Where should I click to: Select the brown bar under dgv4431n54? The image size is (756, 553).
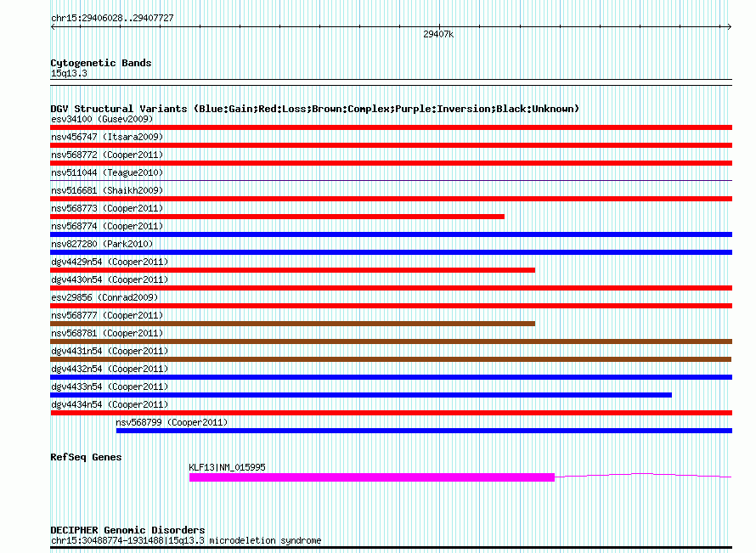[391, 359]
